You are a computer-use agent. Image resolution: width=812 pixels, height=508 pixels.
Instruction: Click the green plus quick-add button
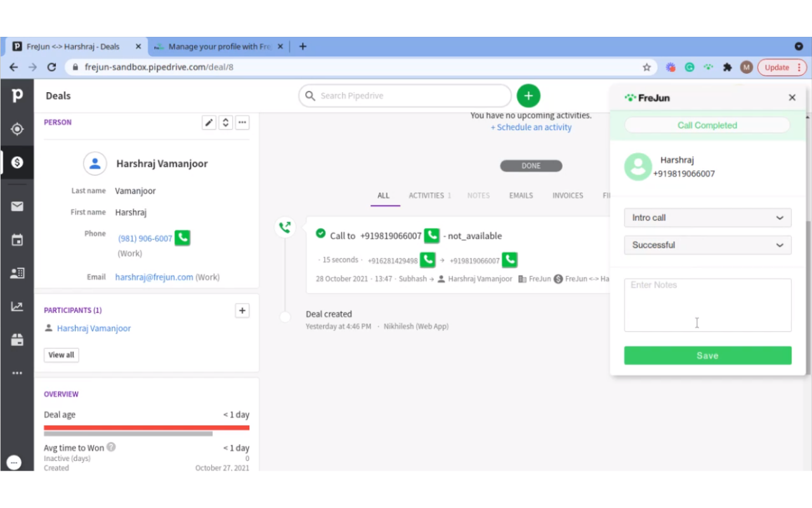[x=528, y=96]
